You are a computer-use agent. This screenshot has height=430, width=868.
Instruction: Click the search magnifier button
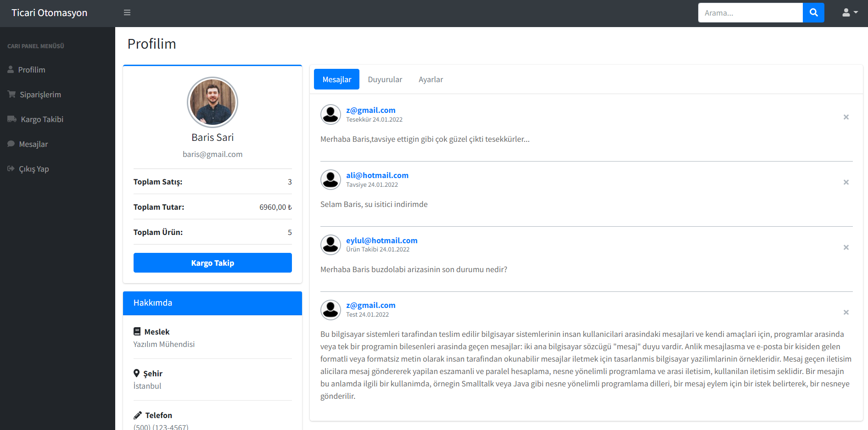coord(813,12)
